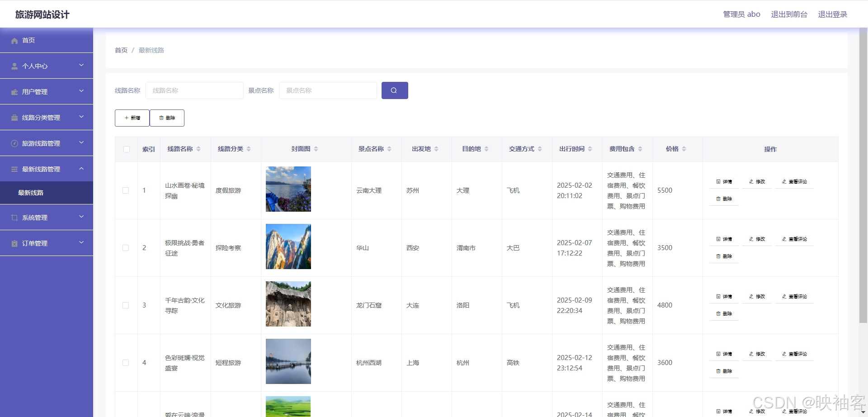Open 详情 for row 1 山水画卷
This screenshot has height=417, width=868.
coord(724,182)
